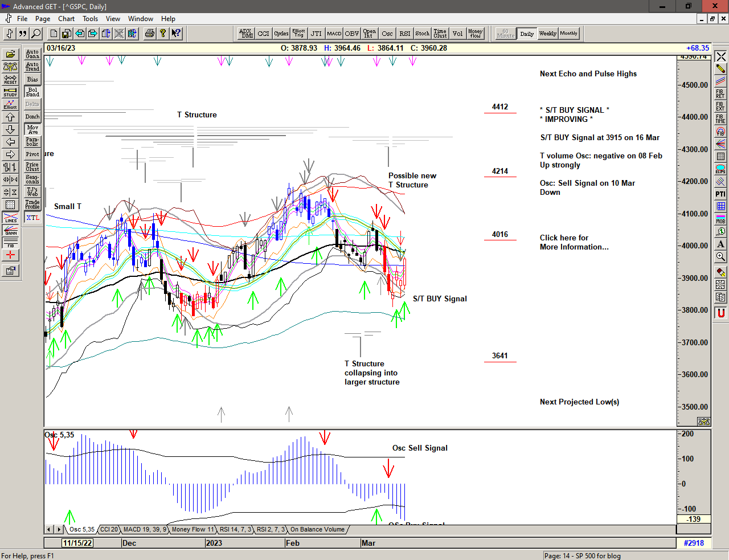The image size is (729, 560).
Task: Switch the chart to Weekly timeframe
Action: tap(547, 34)
